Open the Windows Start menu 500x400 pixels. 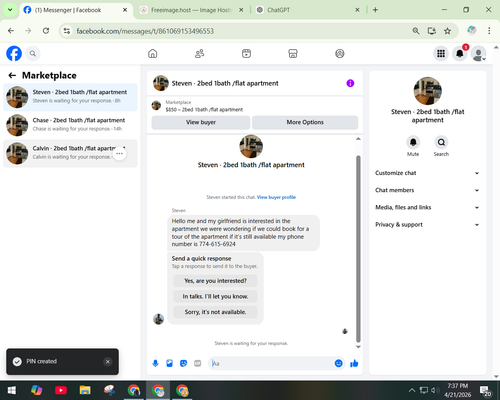tap(12, 390)
